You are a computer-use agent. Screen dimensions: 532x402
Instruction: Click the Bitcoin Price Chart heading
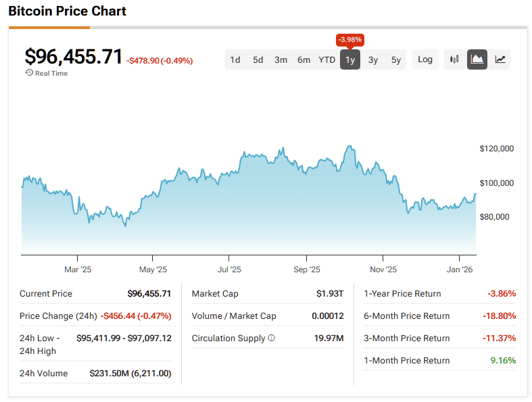click(x=67, y=11)
